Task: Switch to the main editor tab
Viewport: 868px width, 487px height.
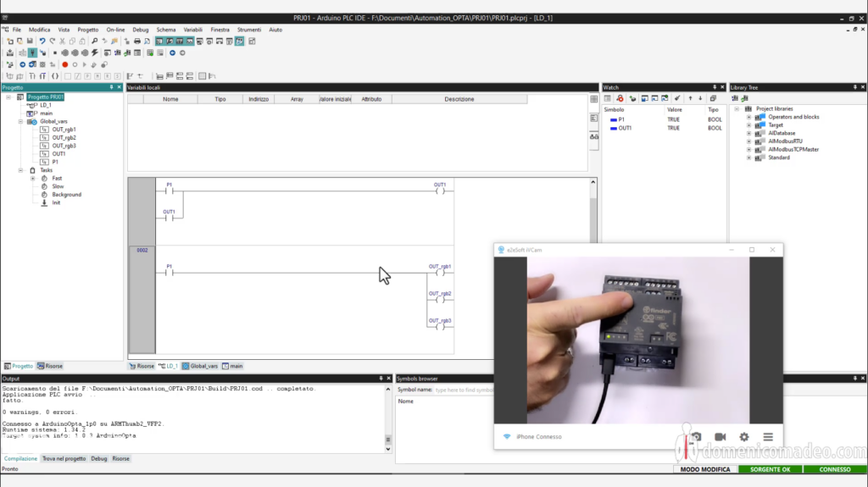Action: [232, 366]
